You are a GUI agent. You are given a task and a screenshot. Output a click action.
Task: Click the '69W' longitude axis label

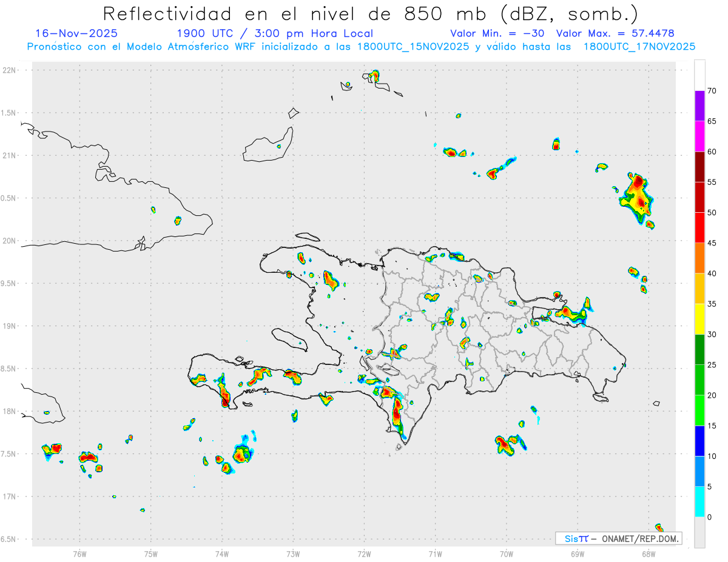[x=578, y=554]
